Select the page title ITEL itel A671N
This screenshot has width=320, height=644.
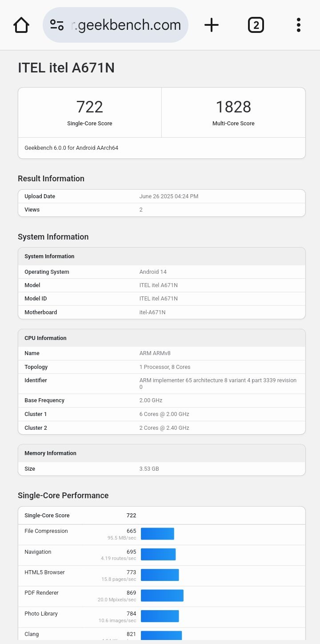tap(66, 68)
